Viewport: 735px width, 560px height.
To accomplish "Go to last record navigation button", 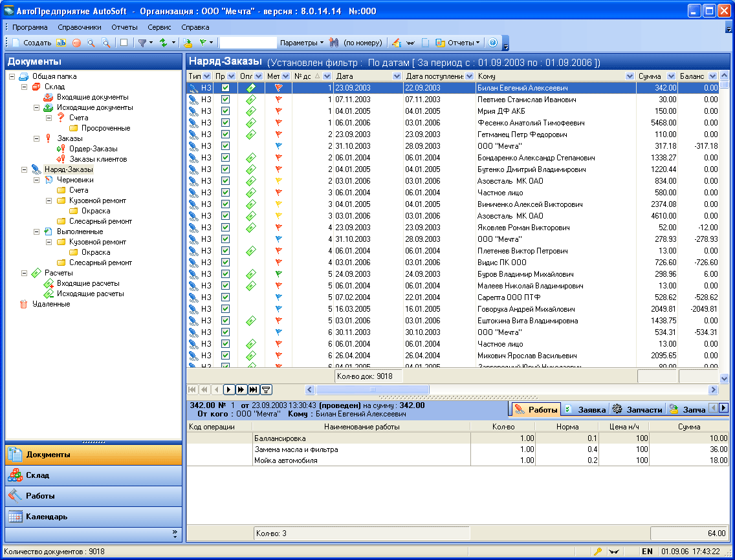I will (254, 389).
